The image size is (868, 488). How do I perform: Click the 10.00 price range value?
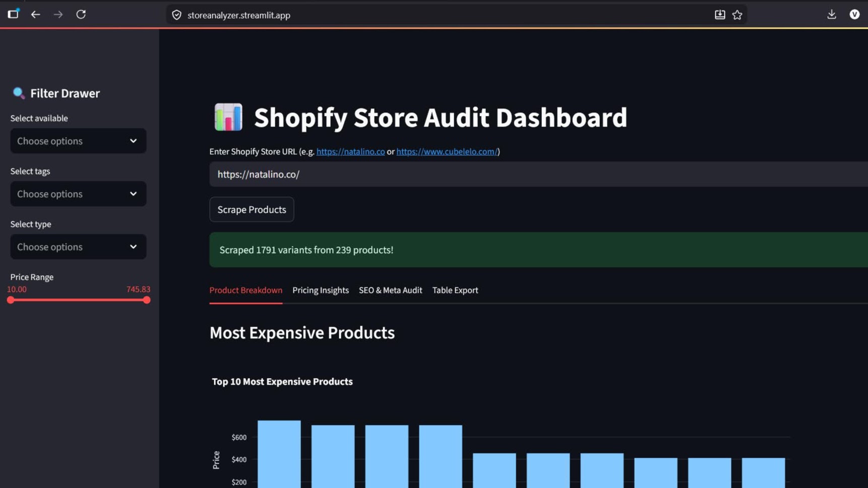tap(17, 289)
